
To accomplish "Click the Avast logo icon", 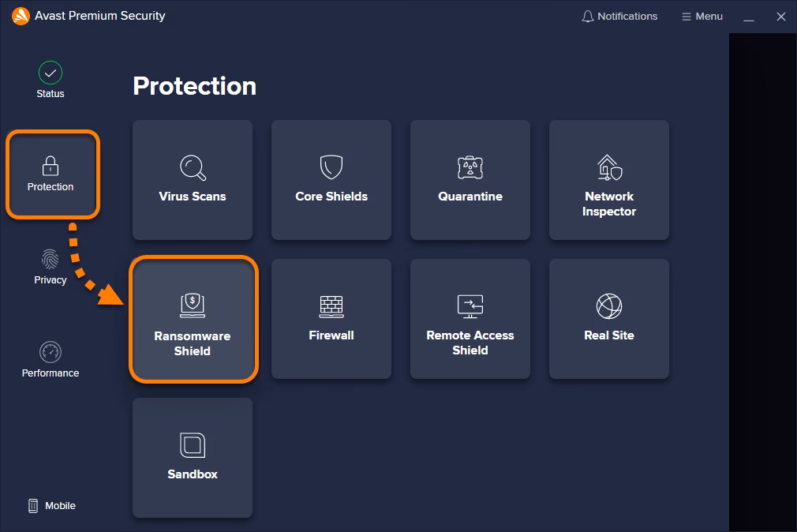I will point(21,16).
